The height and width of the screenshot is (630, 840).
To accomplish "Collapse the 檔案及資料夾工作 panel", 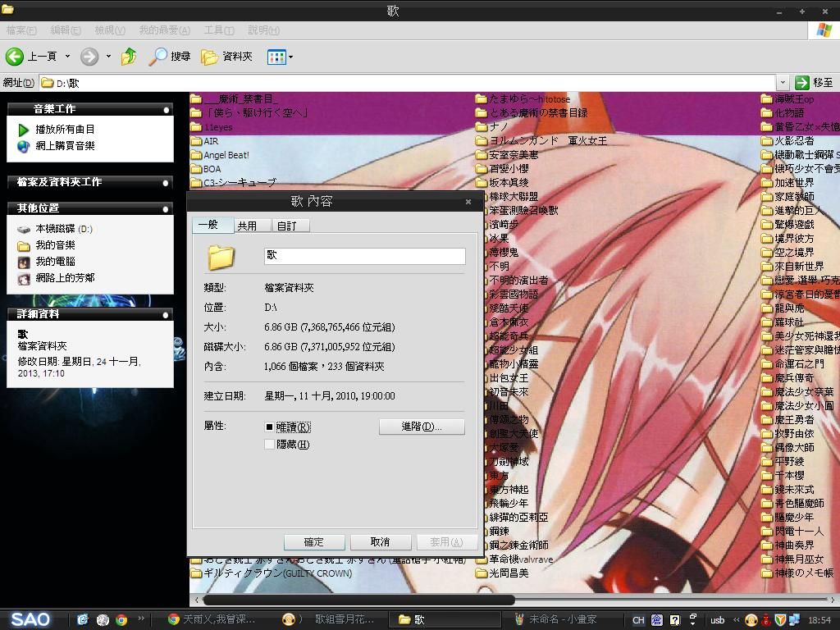I will coord(166,183).
